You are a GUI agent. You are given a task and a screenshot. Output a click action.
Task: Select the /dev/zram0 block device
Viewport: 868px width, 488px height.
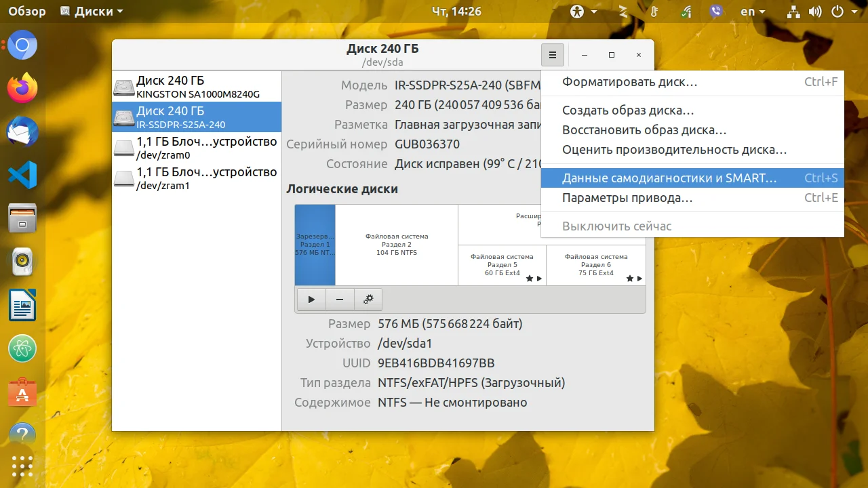(x=197, y=148)
